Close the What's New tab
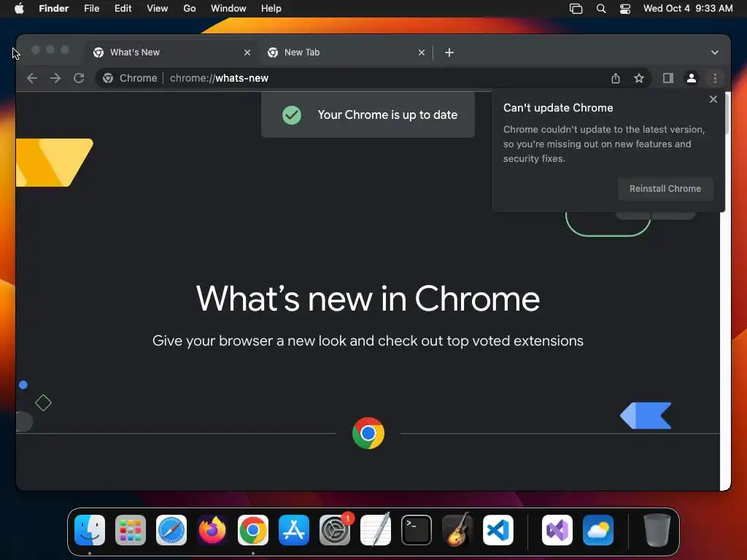 [x=247, y=52]
